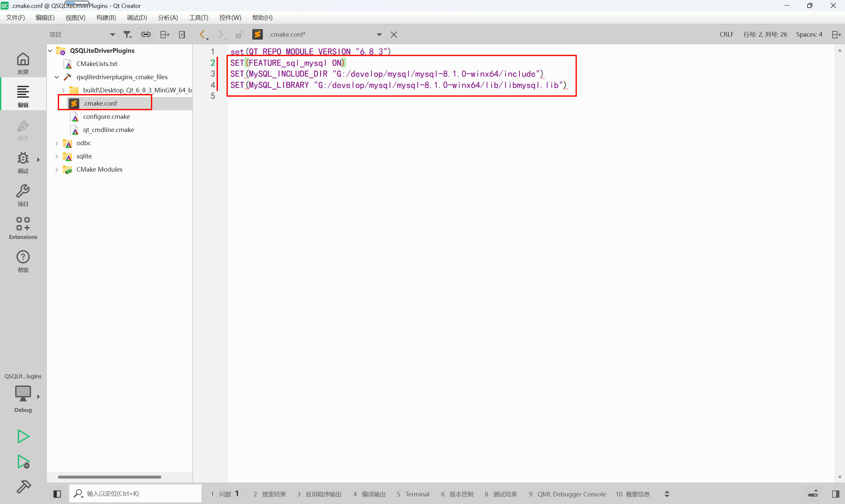845x504 pixels.
Task: Select the hammer build icon at bottom left
Action: pyautogui.click(x=23, y=487)
